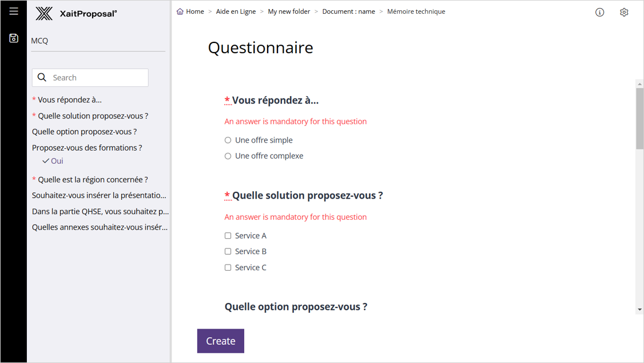Image resolution: width=644 pixels, height=363 pixels.
Task: Click the Home icon in breadcrumb
Action: click(x=180, y=11)
